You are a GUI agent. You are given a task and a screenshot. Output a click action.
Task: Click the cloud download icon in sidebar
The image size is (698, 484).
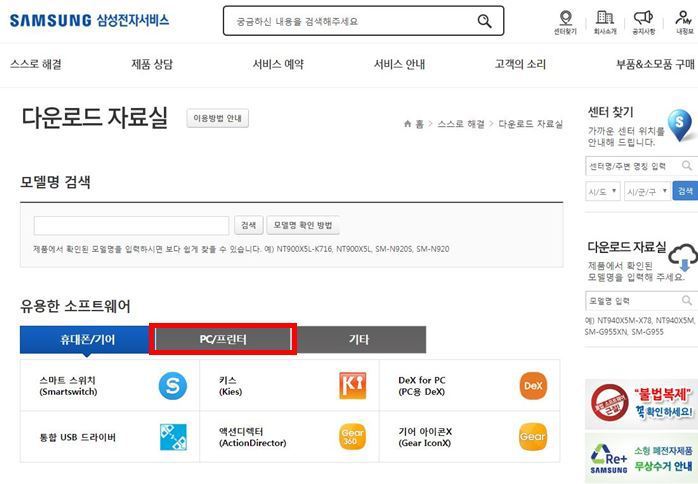(684, 258)
